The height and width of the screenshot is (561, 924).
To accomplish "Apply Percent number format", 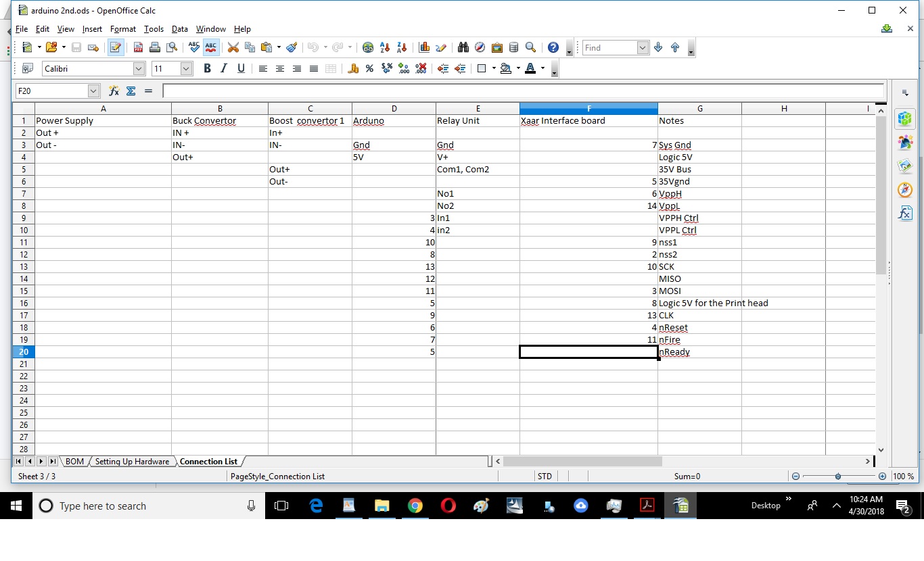I will (369, 68).
